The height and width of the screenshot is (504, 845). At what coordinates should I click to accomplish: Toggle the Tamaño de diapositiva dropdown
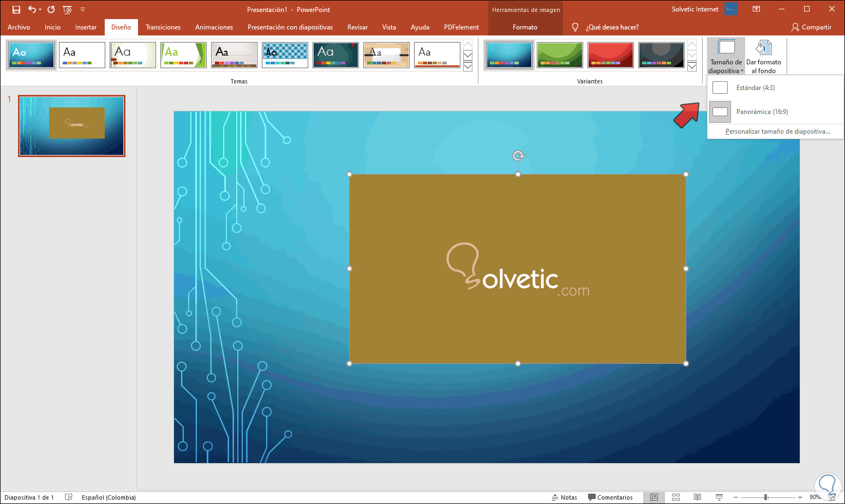pyautogui.click(x=726, y=56)
